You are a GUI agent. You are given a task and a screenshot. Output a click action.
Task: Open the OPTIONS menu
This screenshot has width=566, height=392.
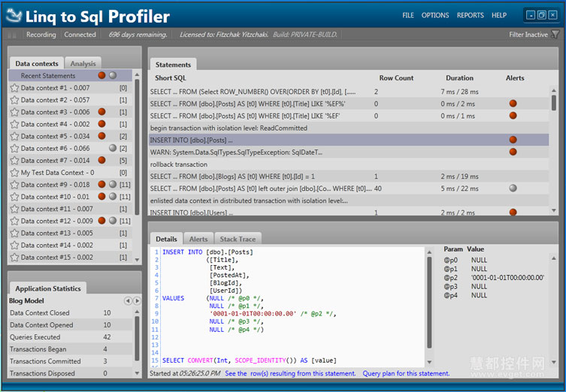click(x=435, y=16)
